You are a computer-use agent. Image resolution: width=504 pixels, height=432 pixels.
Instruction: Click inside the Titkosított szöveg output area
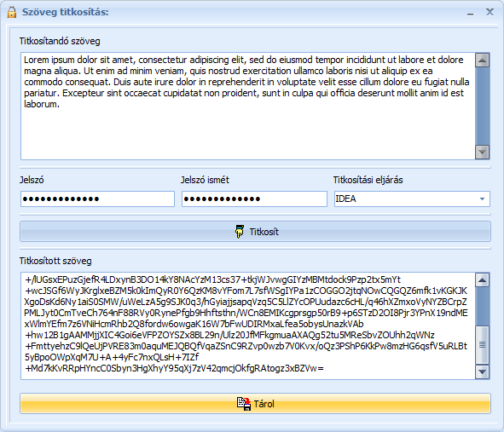pyautogui.click(x=247, y=326)
